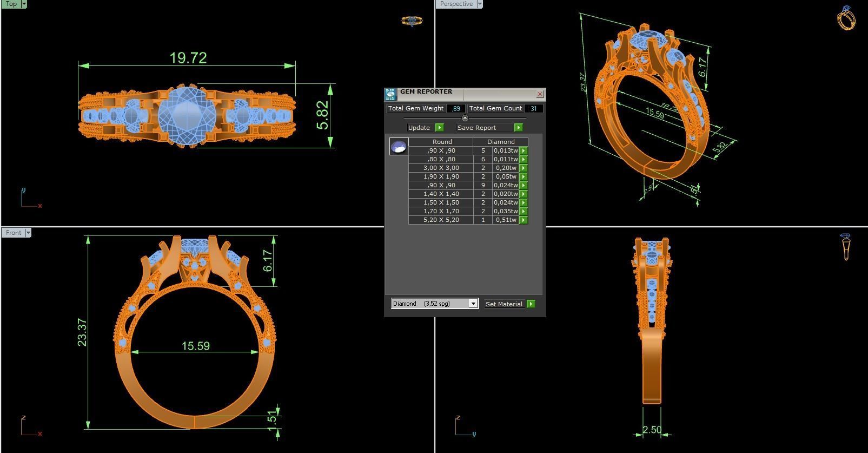868x453 pixels.
Task: Click the Total Gem Weight value field
Action: [455, 108]
